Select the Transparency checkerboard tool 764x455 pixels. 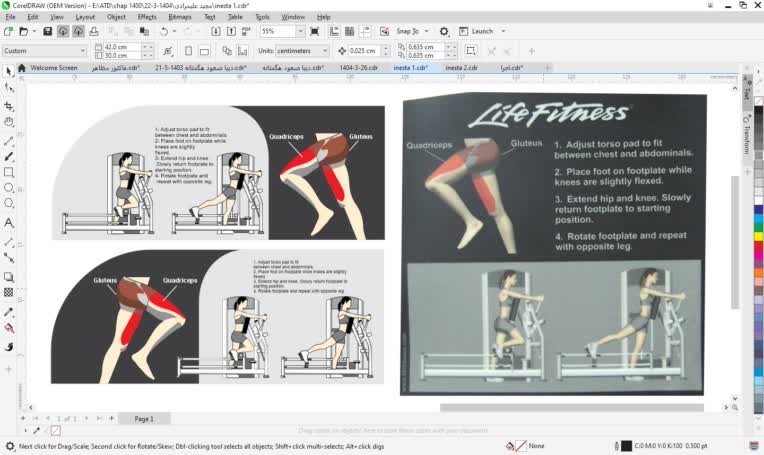8,292
